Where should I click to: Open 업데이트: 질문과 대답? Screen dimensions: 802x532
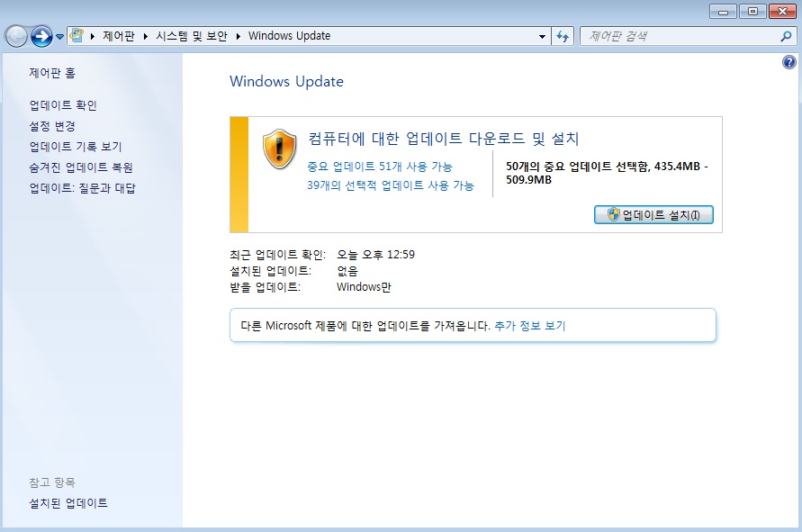pyautogui.click(x=82, y=188)
